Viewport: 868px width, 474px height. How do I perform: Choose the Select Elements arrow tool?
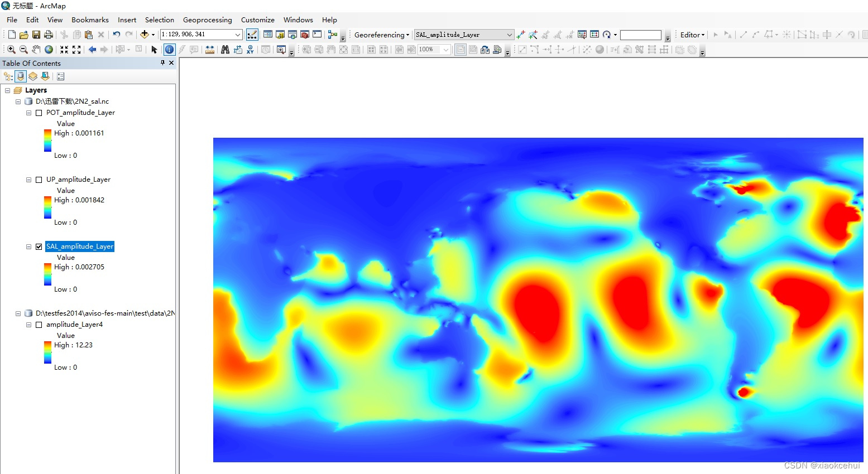pyautogui.click(x=155, y=50)
